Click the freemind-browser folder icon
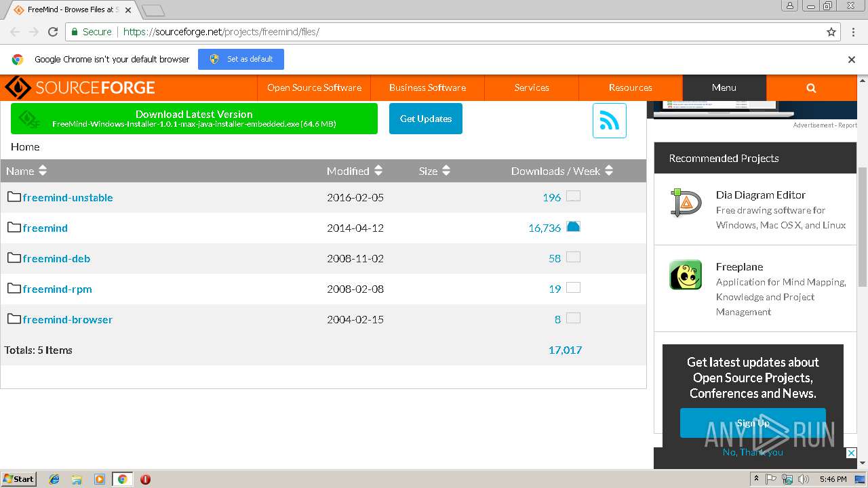 pos(14,319)
